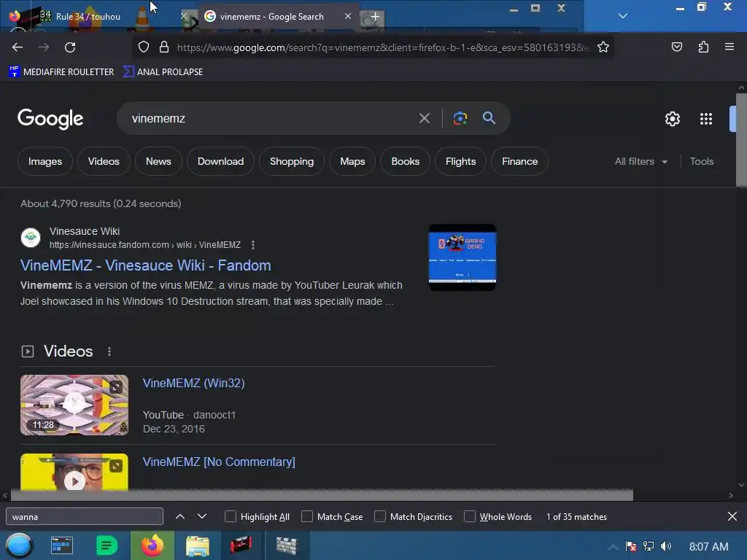Image resolution: width=747 pixels, height=560 pixels.
Task: Switch to Books results
Action: coord(405,161)
